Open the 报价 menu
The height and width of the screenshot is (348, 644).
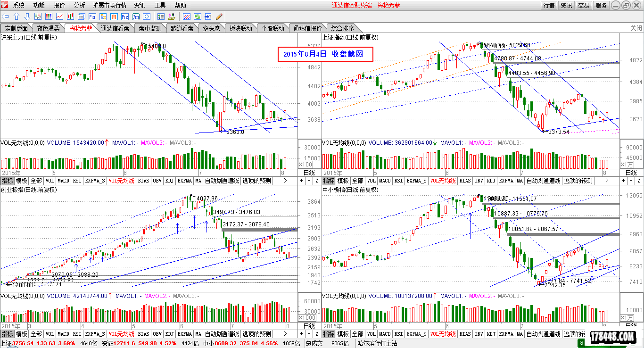pyautogui.click(x=59, y=5)
